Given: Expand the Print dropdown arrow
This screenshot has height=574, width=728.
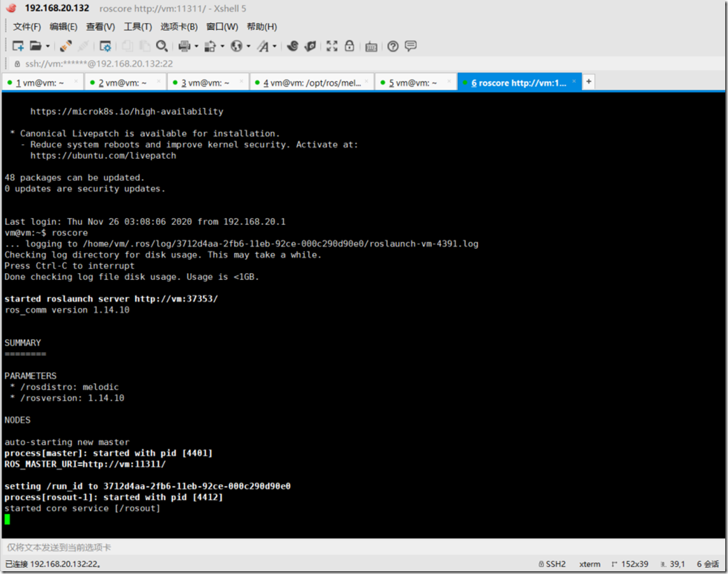Looking at the screenshot, I should point(196,47).
